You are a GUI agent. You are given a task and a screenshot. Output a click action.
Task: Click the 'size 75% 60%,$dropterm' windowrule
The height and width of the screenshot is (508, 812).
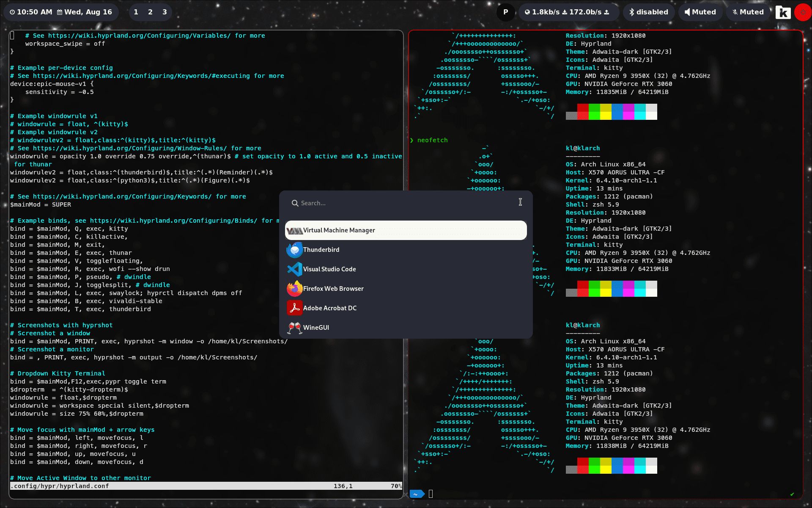pos(77,414)
